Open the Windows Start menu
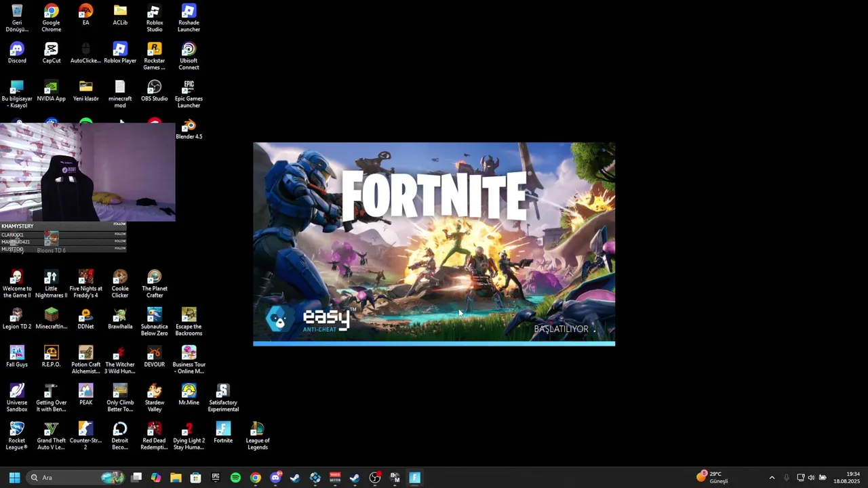This screenshot has height=488, width=868. coord(14,478)
